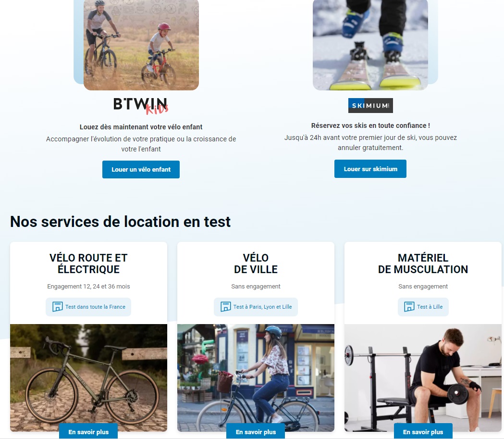The height and width of the screenshot is (439, 504).
Task: Click the BTWIN Kids logo
Action: tap(141, 106)
